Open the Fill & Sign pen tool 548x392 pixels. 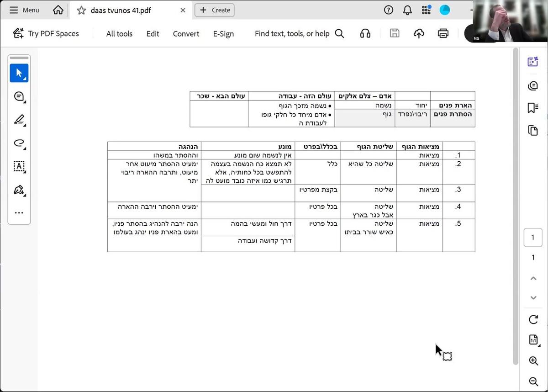click(19, 190)
